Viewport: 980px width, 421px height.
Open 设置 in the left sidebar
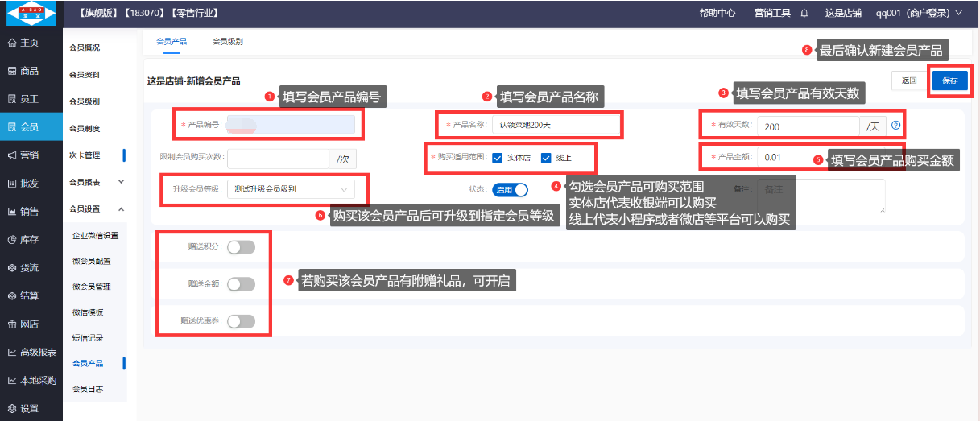click(23, 408)
